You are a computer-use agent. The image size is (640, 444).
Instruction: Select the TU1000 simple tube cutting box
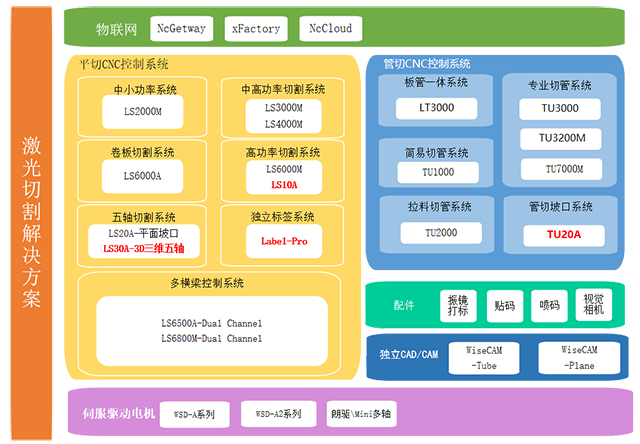[x=437, y=172]
